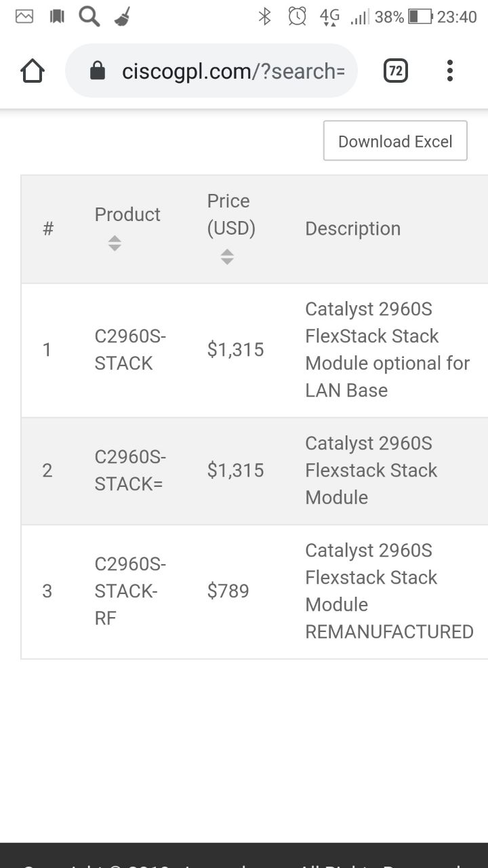Screen dimensions: 488x868
Task: Tap the $789 price cell
Action: tap(228, 591)
